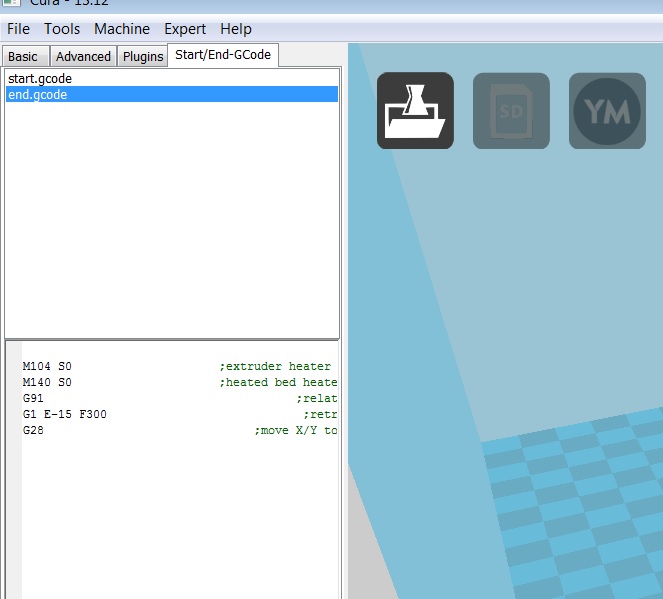Open the Machine menu
This screenshot has width=663, height=599.
[x=122, y=29]
